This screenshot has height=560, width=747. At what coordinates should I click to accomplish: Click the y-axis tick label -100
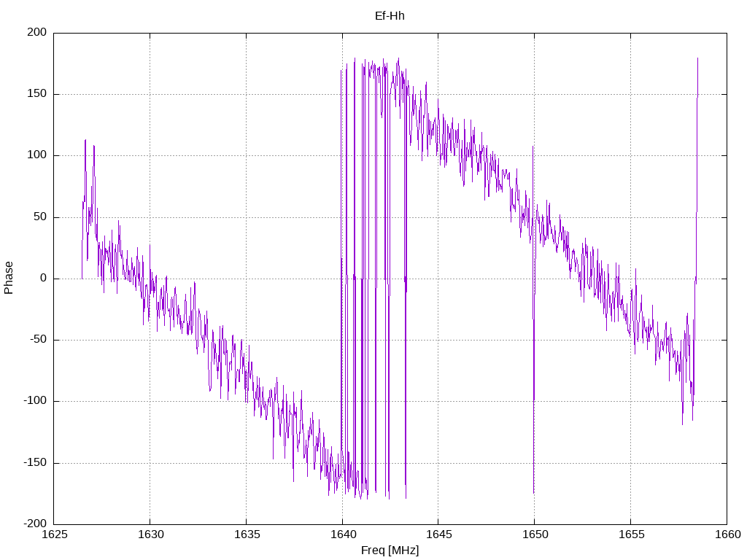[35, 401]
